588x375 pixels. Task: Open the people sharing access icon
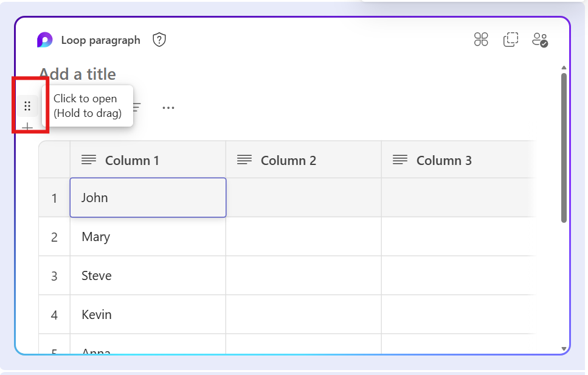540,40
